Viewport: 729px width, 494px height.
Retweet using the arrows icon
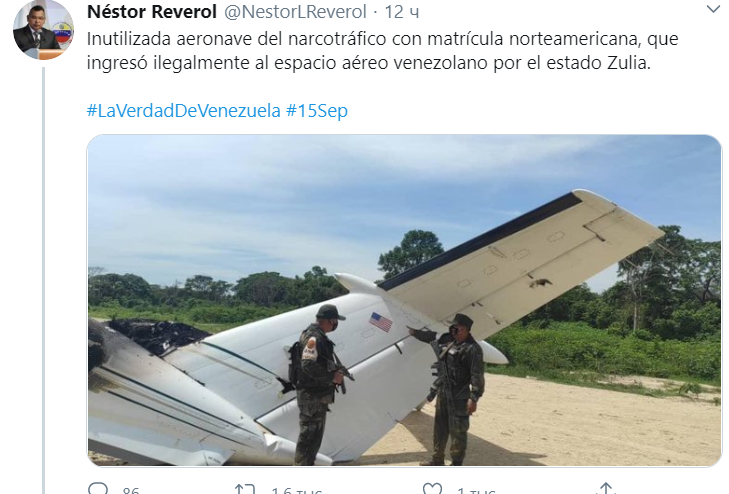click(x=245, y=489)
